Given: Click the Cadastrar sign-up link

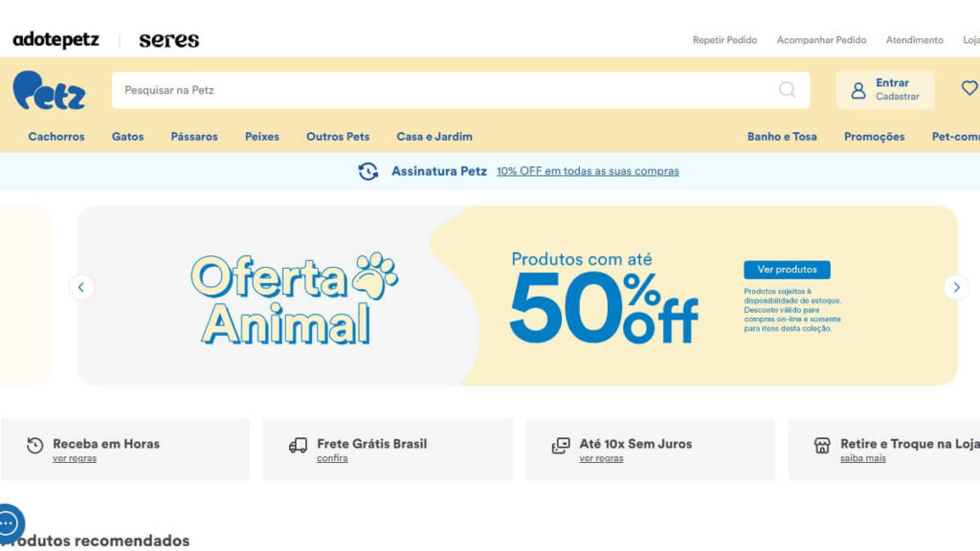Looking at the screenshot, I should pos(897,97).
